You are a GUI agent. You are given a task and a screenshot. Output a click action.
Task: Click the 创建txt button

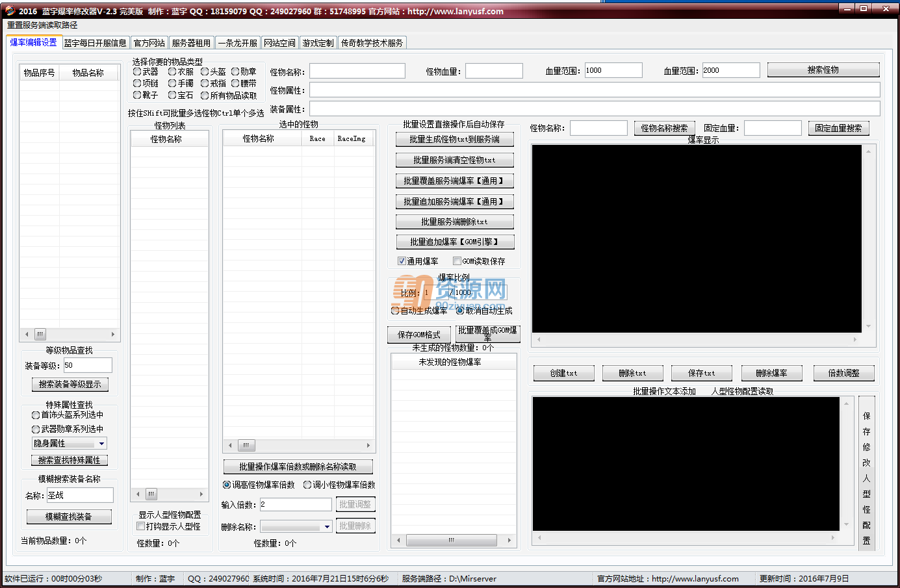[x=563, y=373]
